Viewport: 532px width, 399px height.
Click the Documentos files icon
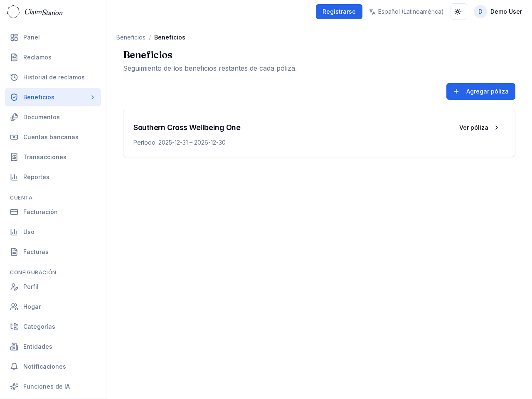coord(14,117)
